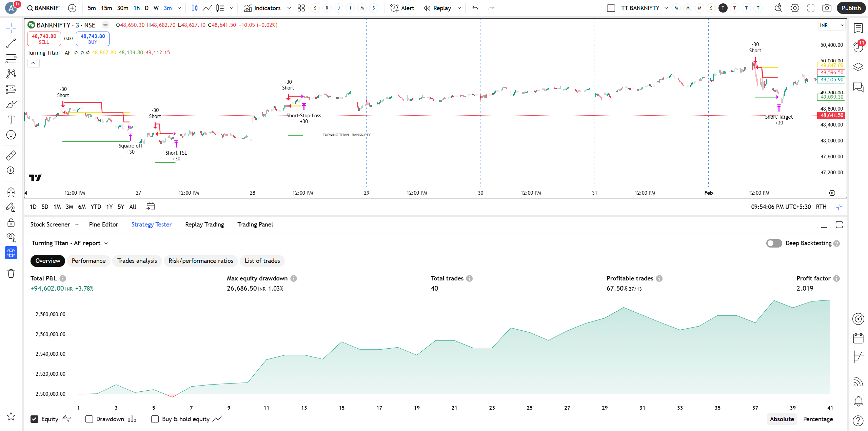Open the go to date calendar icon

tap(151, 207)
